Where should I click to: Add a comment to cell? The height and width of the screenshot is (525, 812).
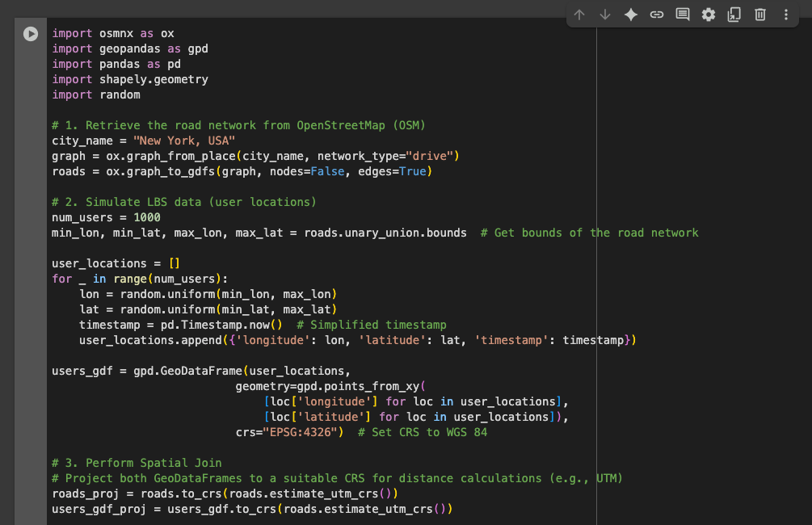tap(683, 15)
